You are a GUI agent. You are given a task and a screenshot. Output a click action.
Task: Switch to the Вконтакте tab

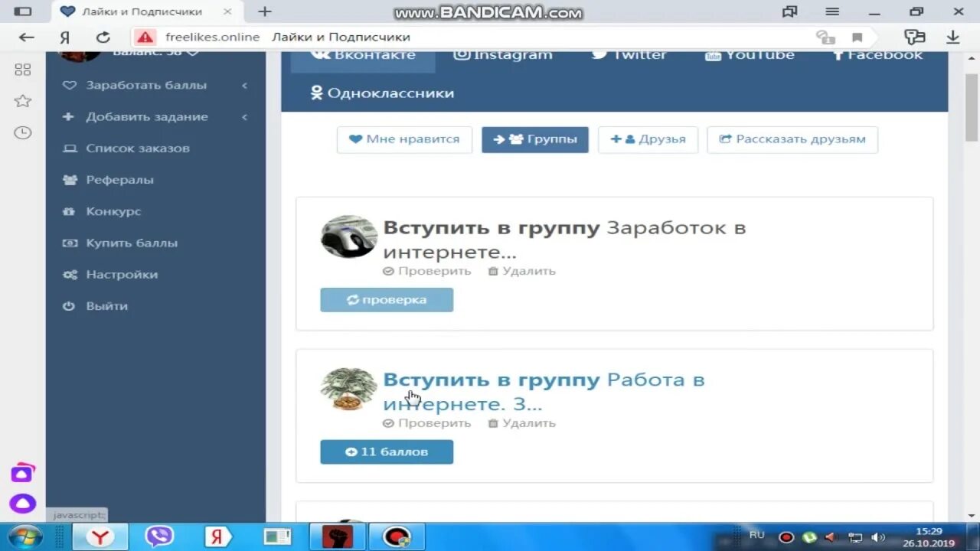[363, 57]
